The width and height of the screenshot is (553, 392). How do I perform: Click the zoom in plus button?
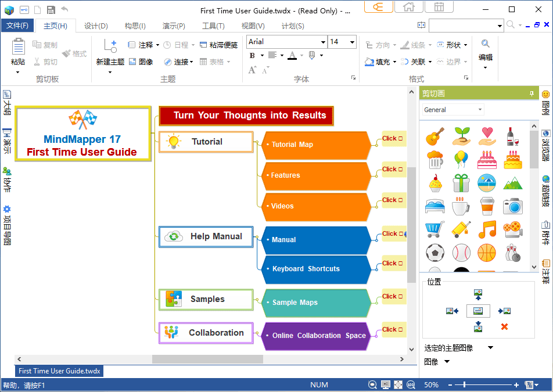coord(516,385)
